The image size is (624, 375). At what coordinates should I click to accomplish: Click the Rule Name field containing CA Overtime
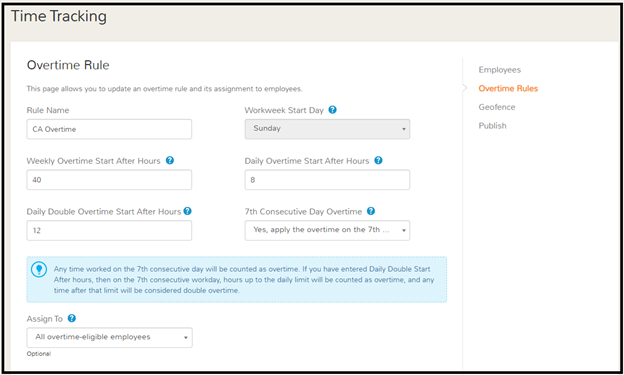click(109, 129)
